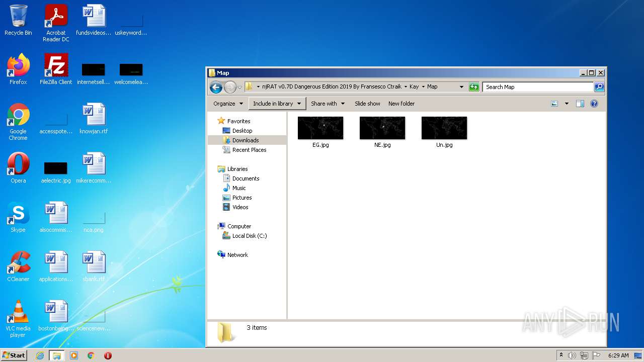Launch Skype desktop shortcut
The height and width of the screenshot is (362, 644).
click(18, 217)
